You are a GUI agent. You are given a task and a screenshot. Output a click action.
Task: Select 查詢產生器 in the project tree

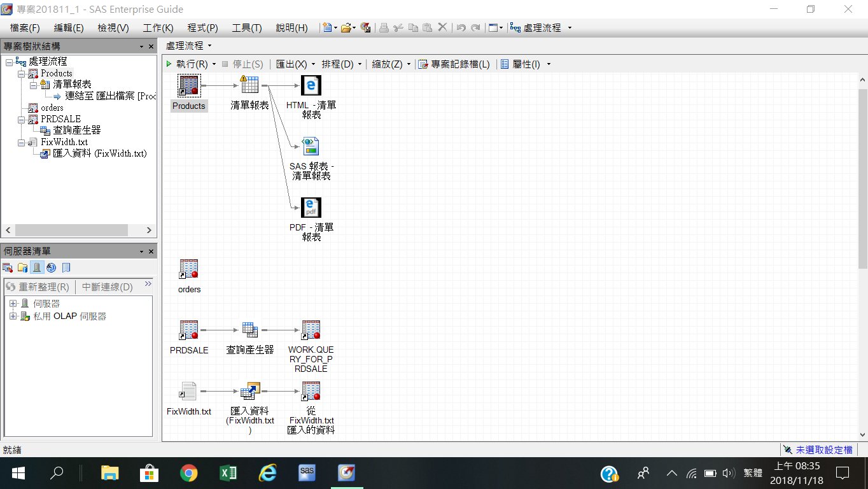tap(76, 131)
